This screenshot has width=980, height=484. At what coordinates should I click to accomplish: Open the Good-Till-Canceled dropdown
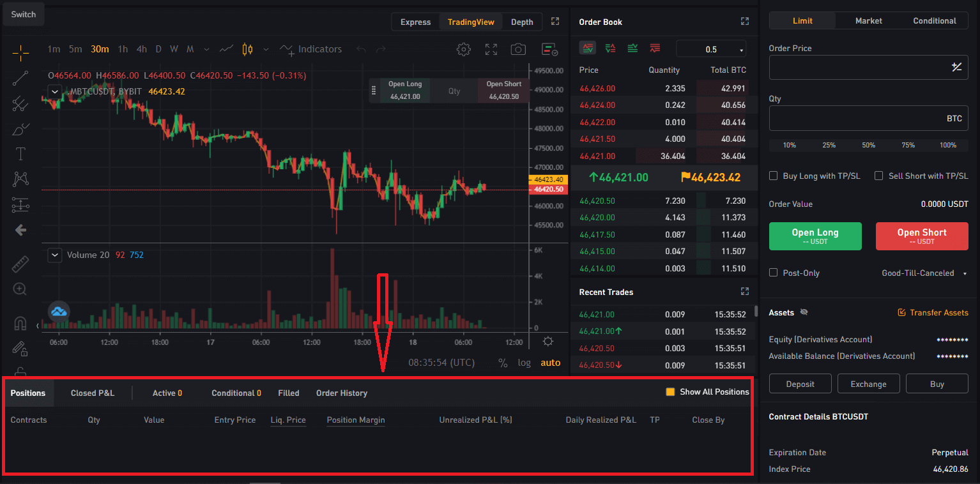(x=924, y=273)
